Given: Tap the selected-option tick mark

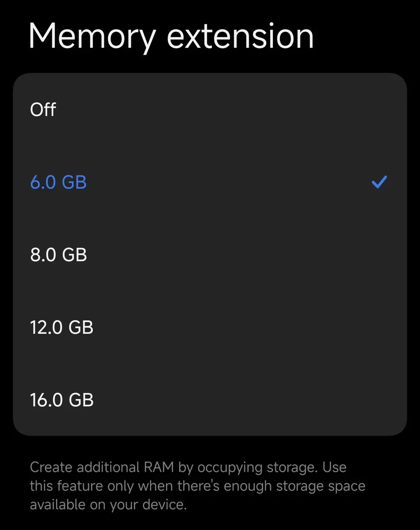Looking at the screenshot, I should (379, 182).
